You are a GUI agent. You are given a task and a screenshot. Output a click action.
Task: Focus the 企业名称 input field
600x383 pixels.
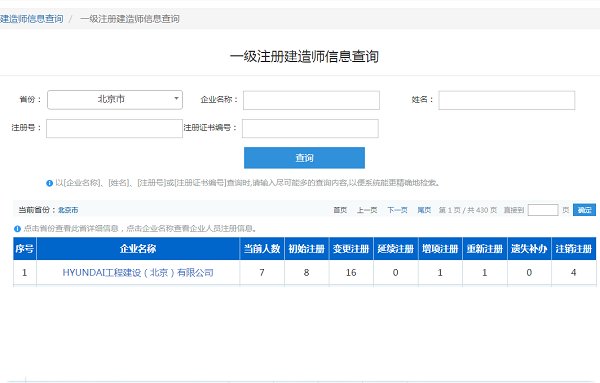coord(311,100)
